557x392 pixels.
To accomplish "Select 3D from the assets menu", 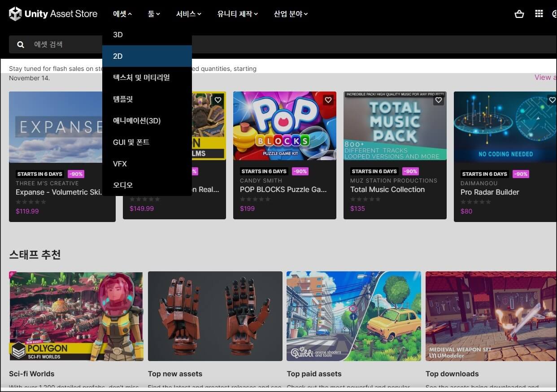I will 147,35.
